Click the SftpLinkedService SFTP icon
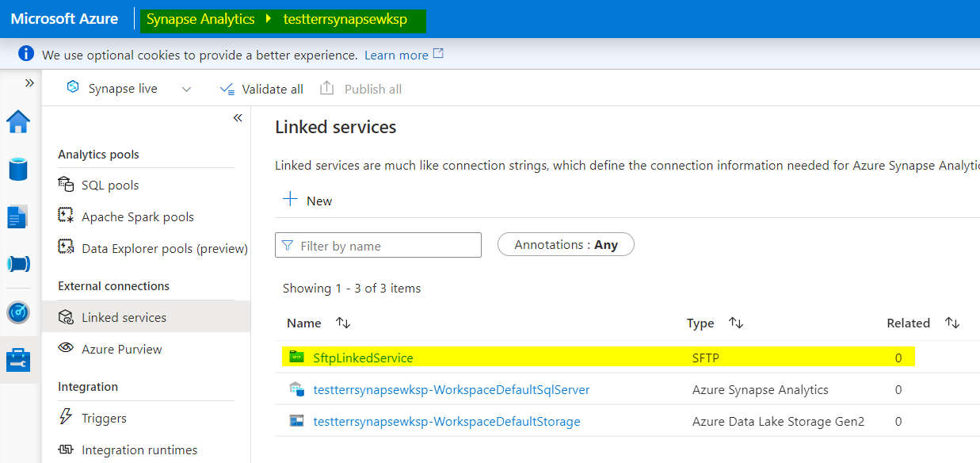 click(296, 358)
